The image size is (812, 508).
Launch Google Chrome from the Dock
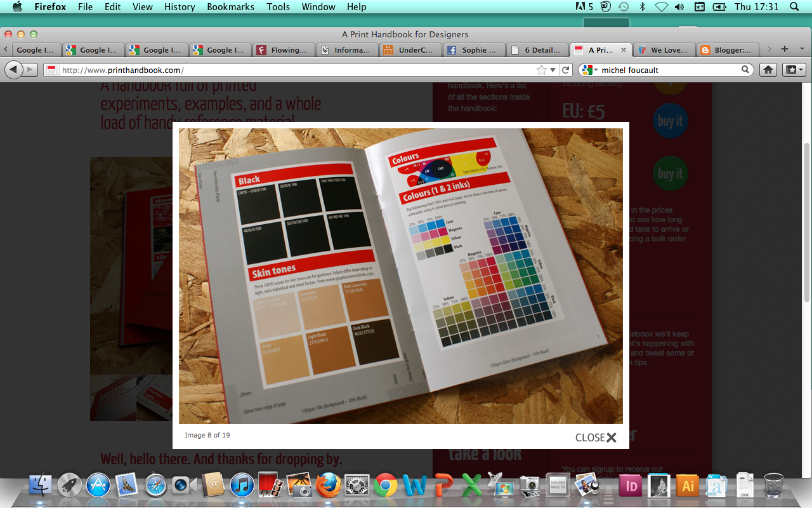coord(386,486)
